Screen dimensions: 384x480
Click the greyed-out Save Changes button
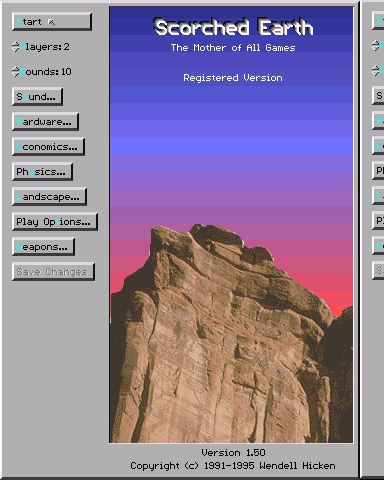point(53,272)
